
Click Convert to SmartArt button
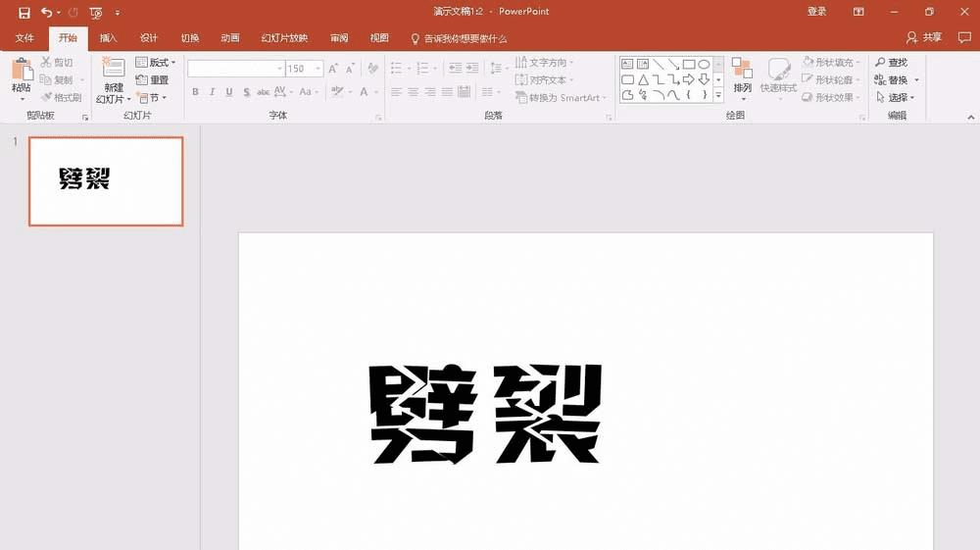[x=561, y=97]
